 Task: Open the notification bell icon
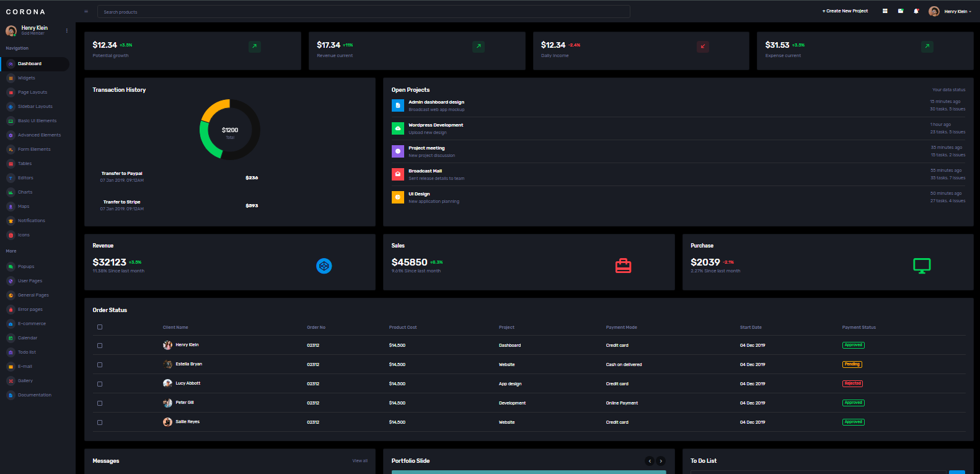916,11
